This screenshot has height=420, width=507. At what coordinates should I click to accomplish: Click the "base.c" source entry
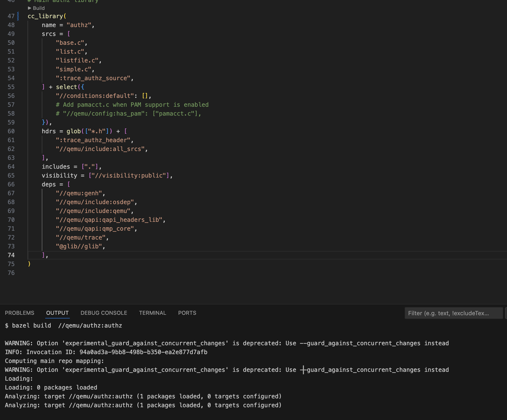[71, 43]
